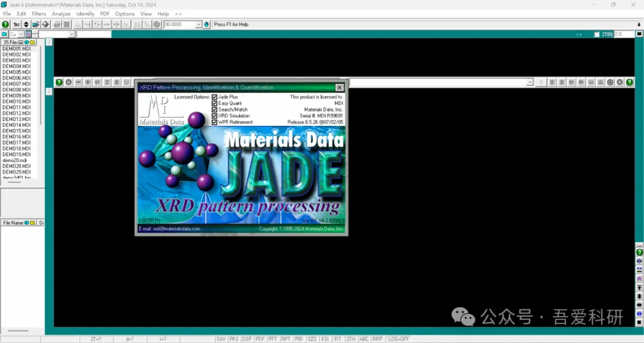The height and width of the screenshot is (343, 644).
Task: Click the histogram icon in right zoom toolbar
Action: (x=600, y=82)
